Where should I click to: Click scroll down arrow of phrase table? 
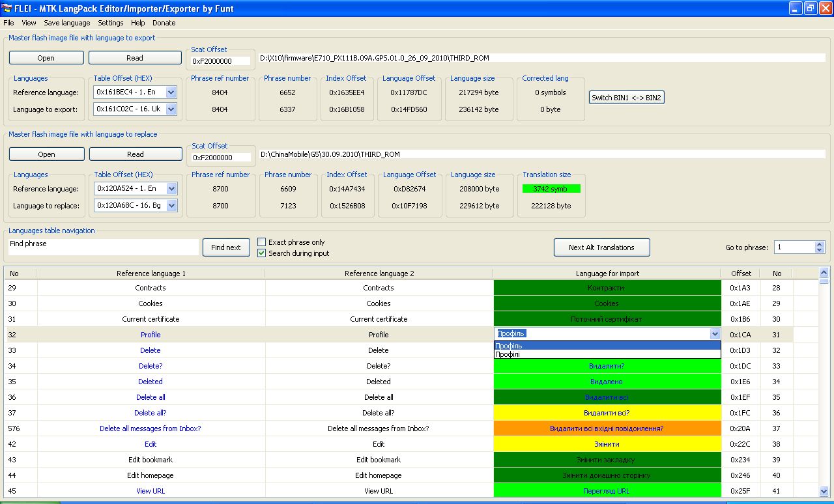pyautogui.click(x=824, y=491)
